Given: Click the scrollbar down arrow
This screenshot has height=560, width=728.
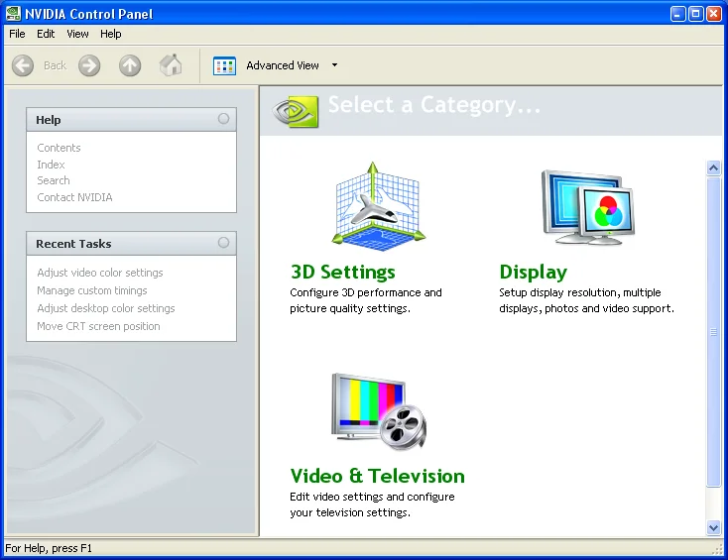Looking at the screenshot, I should pyautogui.click(x=713, y=527).
